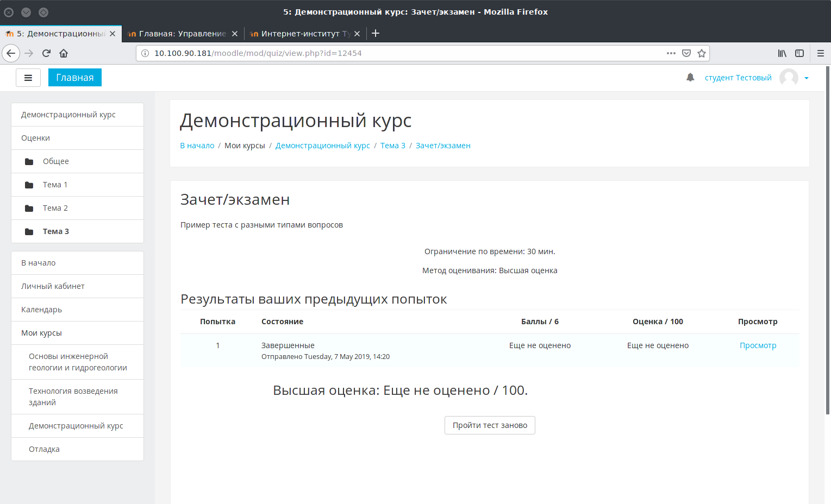The width and height of the screenshot is (831, 504).
Task: Click the 'Попытка' column header
Action: [x=217, y=322]
